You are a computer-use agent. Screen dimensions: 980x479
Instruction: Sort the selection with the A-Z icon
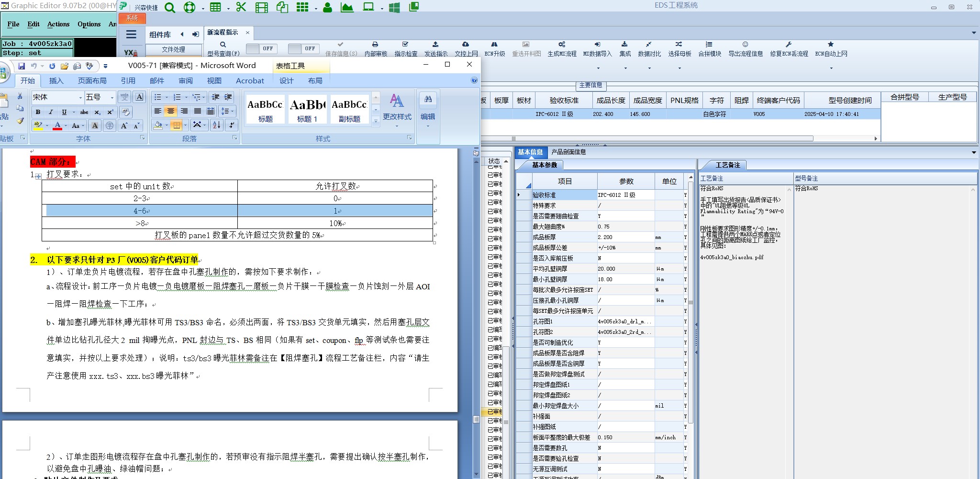tap(216, 125)
